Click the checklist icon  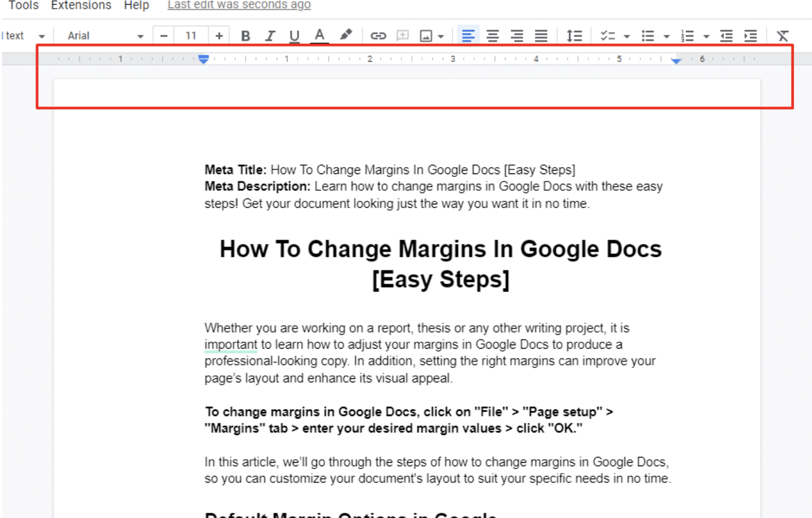tap(608, 36)
